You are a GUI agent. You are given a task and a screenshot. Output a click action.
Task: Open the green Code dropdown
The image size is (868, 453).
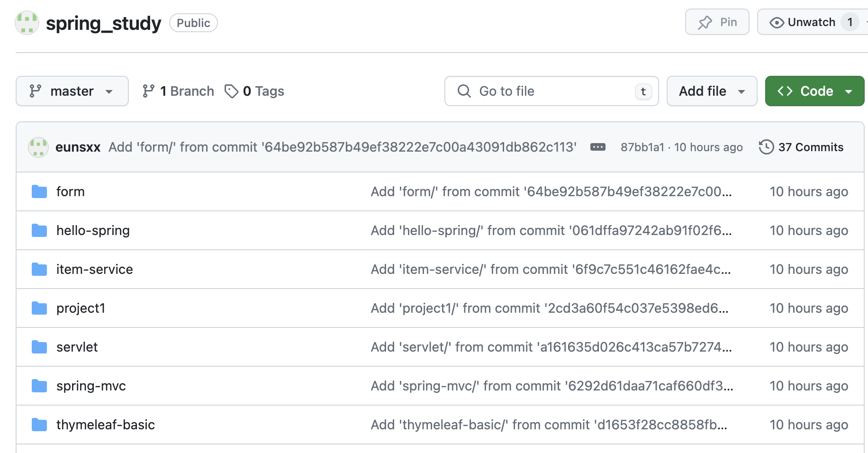click(814, 91)
